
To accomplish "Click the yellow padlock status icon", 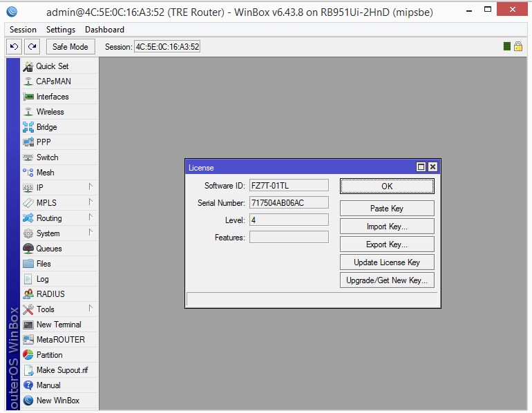I will tap(518, 46).
